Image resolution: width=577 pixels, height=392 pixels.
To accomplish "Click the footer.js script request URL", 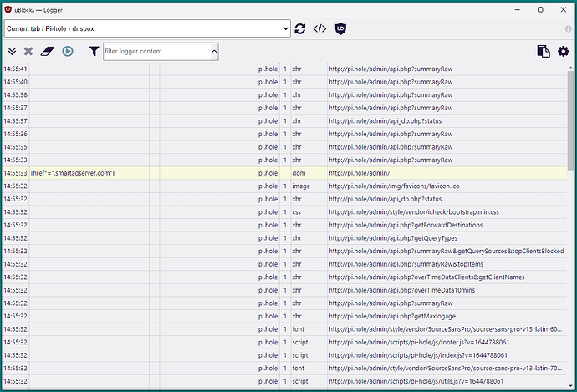I will click(419, 343).
